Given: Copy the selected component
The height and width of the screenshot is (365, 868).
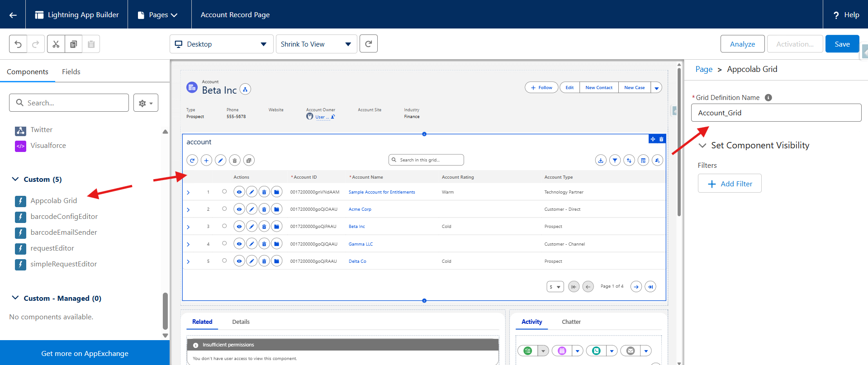Looking at the screenshot, I should click(73, 44).
